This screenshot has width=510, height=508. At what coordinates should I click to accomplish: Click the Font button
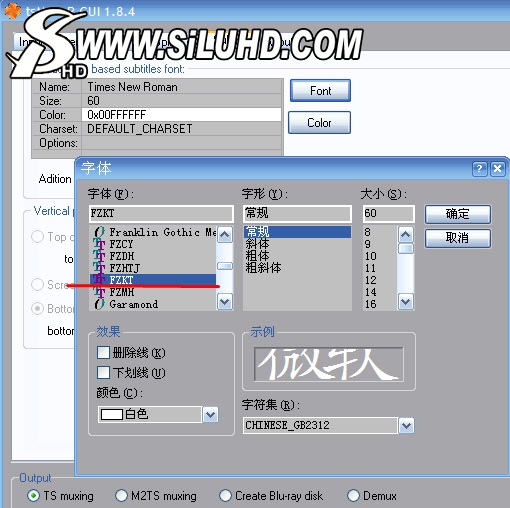click(x=320, y=91)
